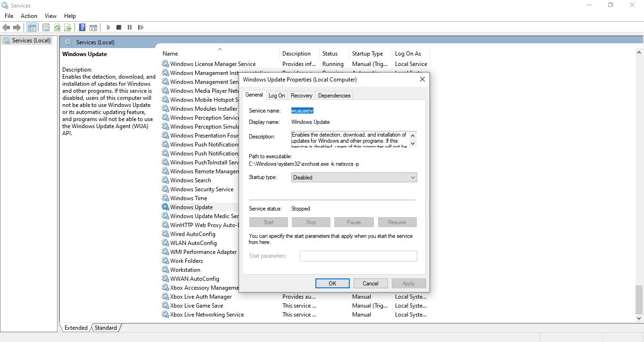This screenshot has height=342, width=644.
Task: Switch to the Recovery tab
Action: click(x=302, y=96)
